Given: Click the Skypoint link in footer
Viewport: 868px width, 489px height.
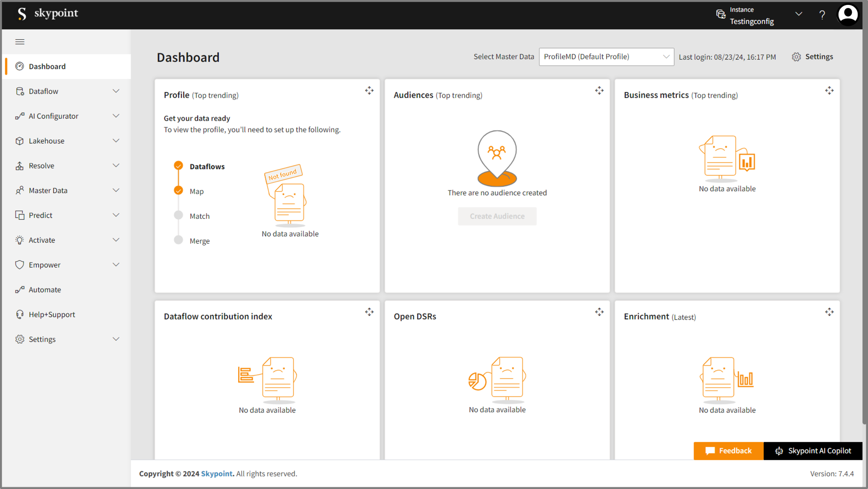Looking at the screenshot, I should click(217, 474).
